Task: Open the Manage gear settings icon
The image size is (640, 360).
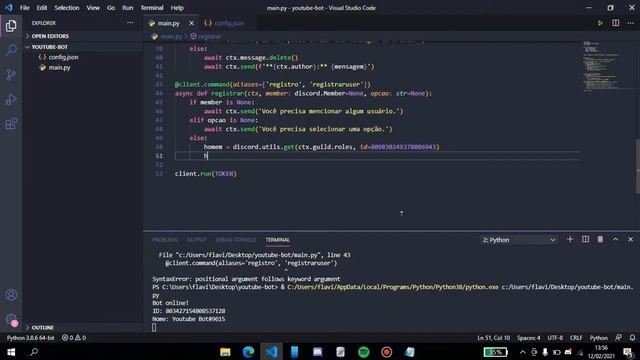Action: pos(11,319)
